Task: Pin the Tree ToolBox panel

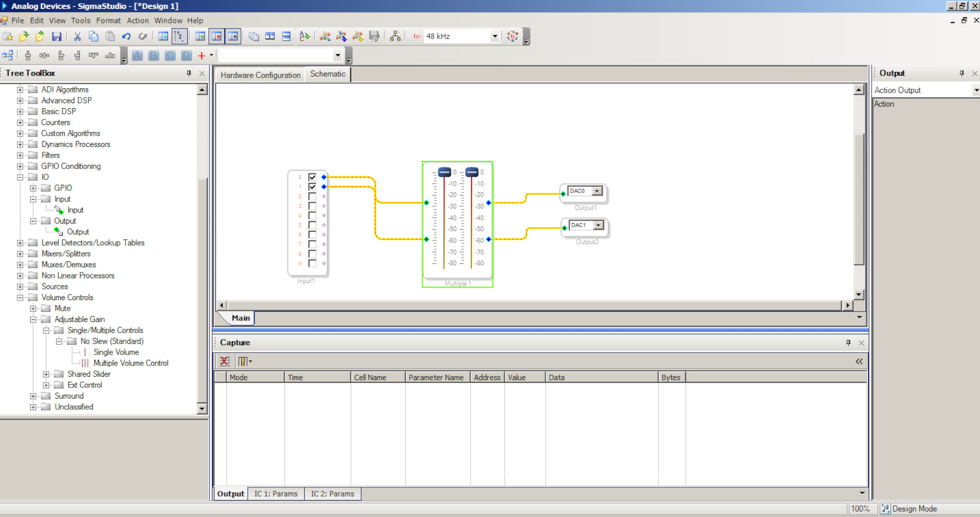Action: coord(189,73)
